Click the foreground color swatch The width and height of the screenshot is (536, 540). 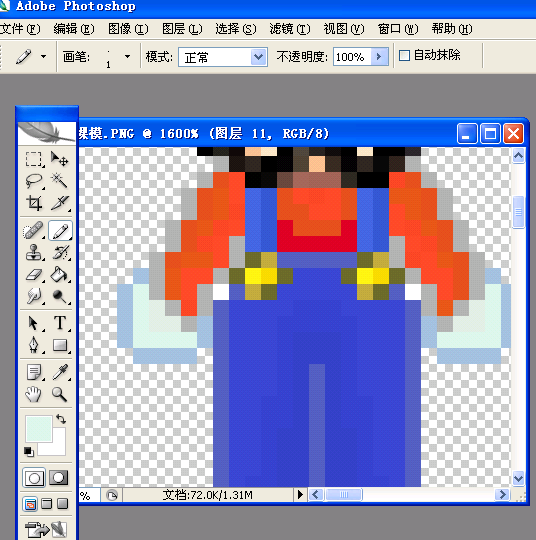point(39,428)
